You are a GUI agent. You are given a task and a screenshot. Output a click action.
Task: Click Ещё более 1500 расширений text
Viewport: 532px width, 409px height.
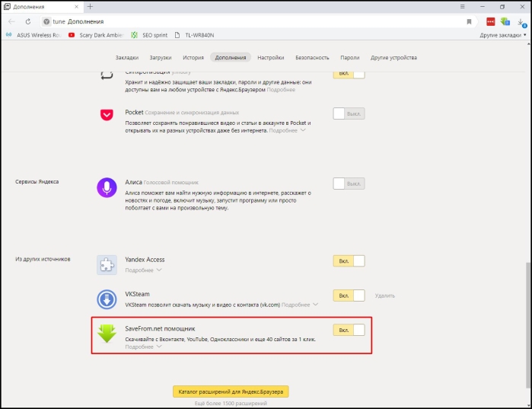231,403
